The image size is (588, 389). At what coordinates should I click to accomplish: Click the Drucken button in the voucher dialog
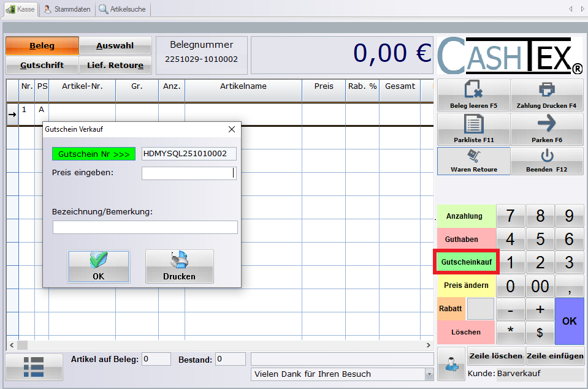point(179,266)
